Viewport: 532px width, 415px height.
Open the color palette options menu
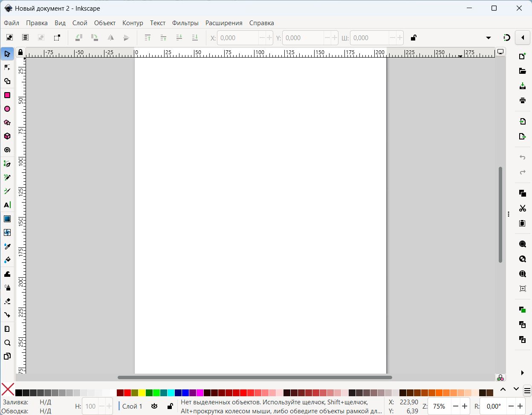click(527, 390)
